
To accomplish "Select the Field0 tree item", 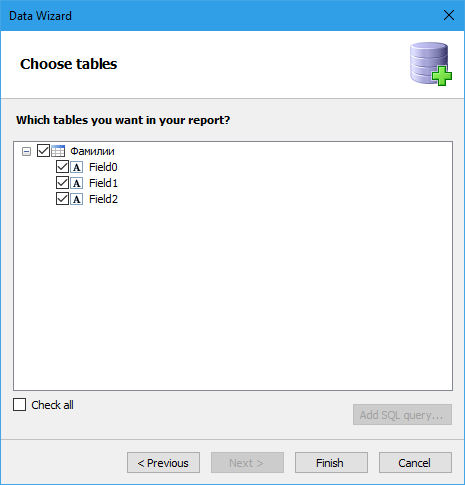I will (103, 167).
